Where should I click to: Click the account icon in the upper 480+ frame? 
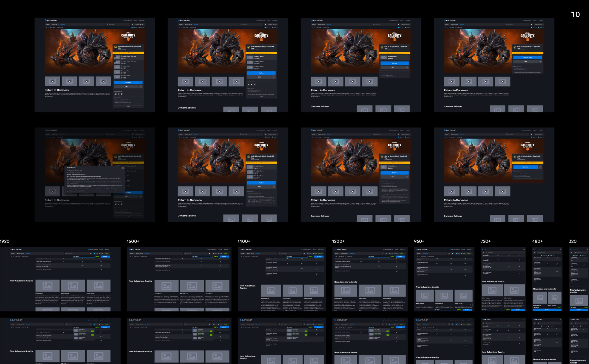[560, 249]
